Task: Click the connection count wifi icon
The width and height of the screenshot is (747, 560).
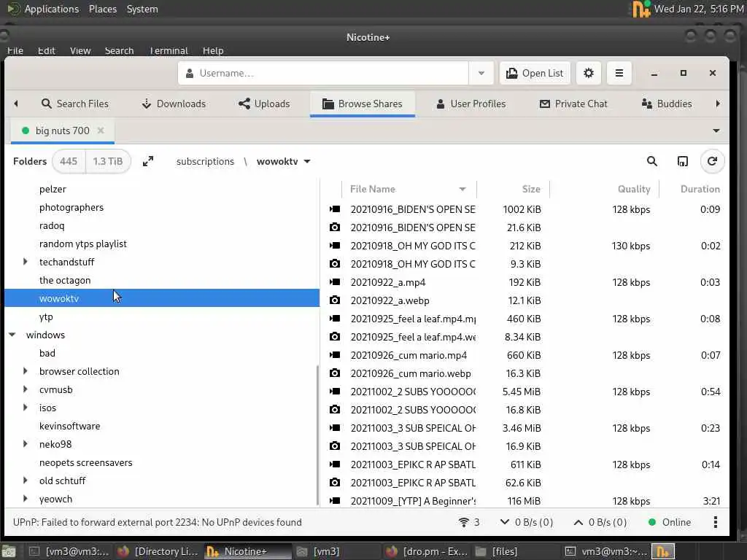Action: (463, 522)
